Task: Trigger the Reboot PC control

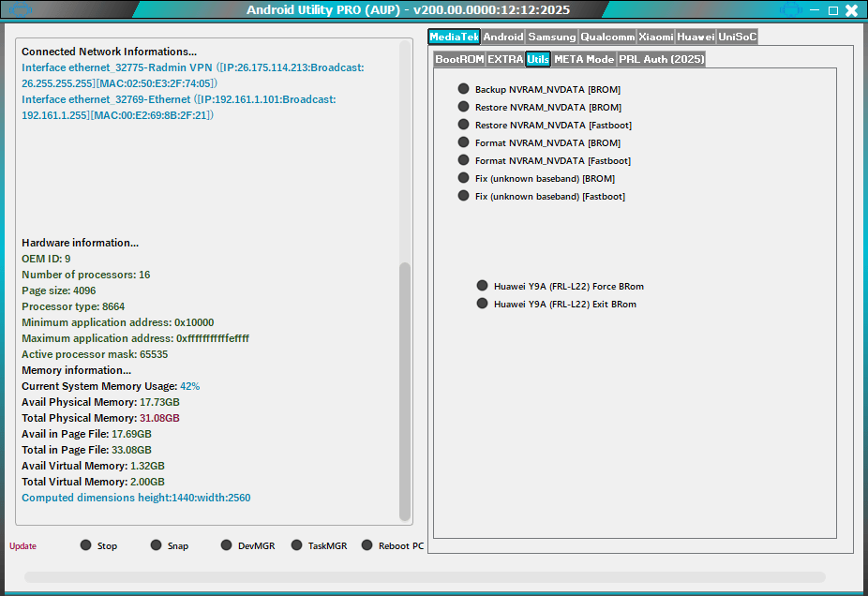Action: [x=367, y=544]
